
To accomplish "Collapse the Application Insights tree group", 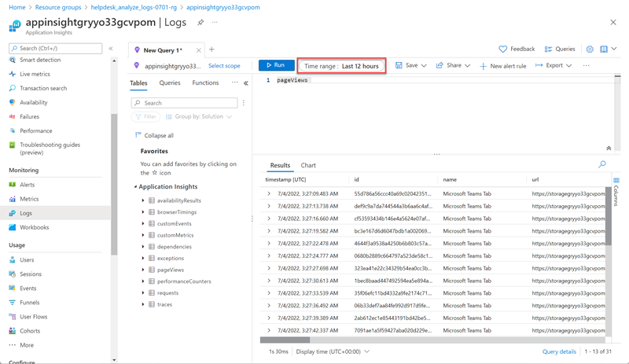I will 135,186.
